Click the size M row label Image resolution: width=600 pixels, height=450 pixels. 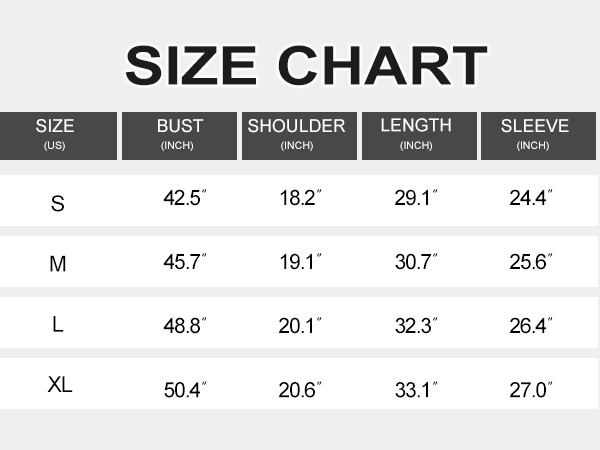click(58, 264)
